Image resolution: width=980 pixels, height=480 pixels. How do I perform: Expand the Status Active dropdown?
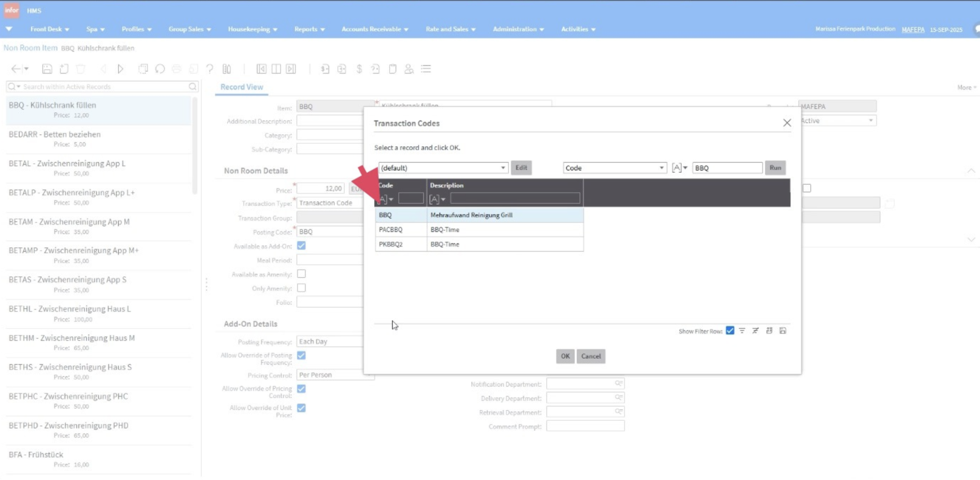(871, 121)
